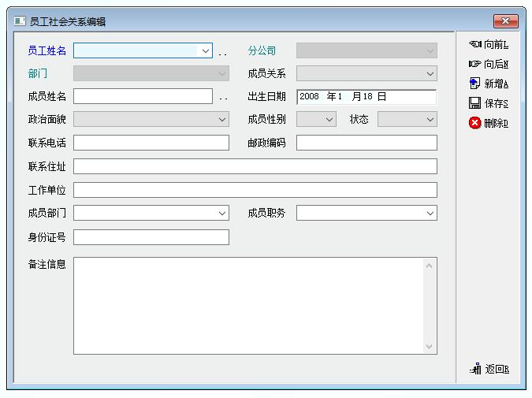Screen dimensions: 532x398
Task: Click into the 联系电话 input field
Action: [x=151, y=143]
